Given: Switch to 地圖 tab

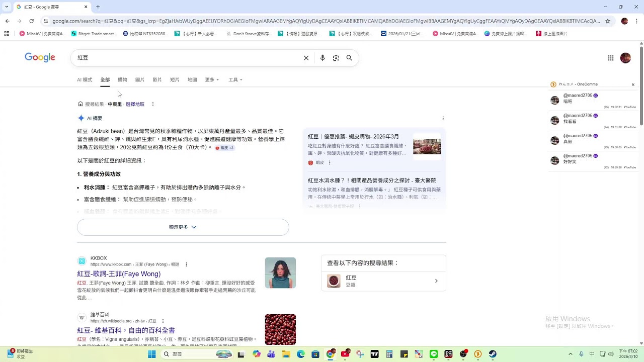Looking at the screenshot, I should coord(192,80).
